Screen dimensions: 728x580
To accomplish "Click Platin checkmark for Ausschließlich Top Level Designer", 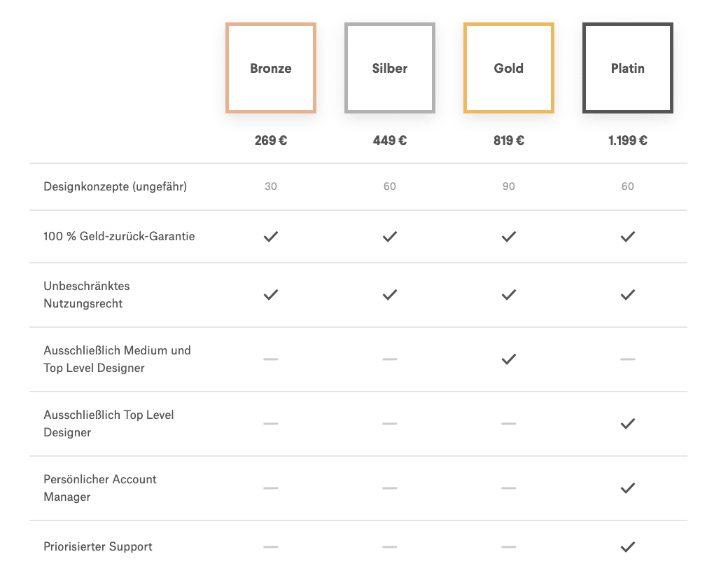I will (628, 424).
